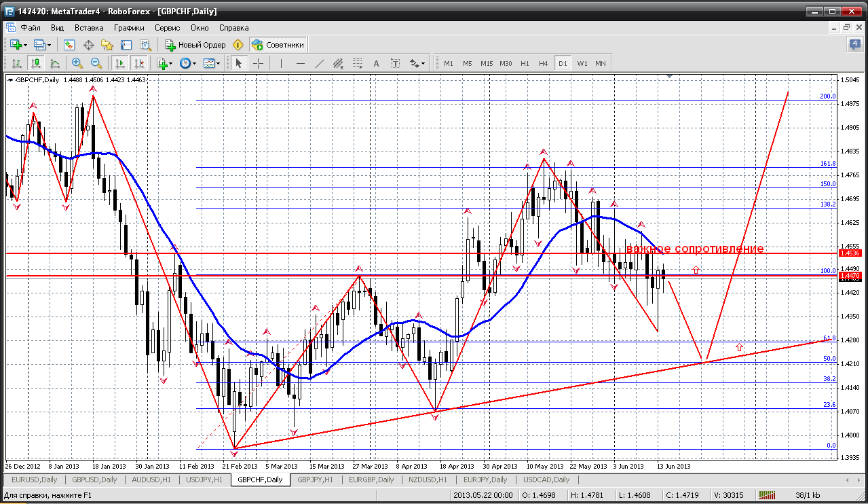Screen dimensions: 868x504
Task: Draw a trendline with the toolbar tool
Action: [x=320, y=63]
